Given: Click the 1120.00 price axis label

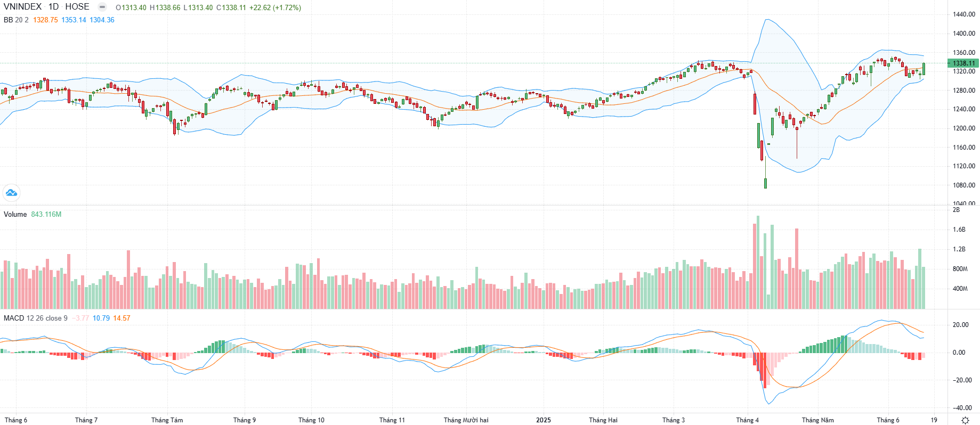Looking at the screenshot, I should click(964, 166).
